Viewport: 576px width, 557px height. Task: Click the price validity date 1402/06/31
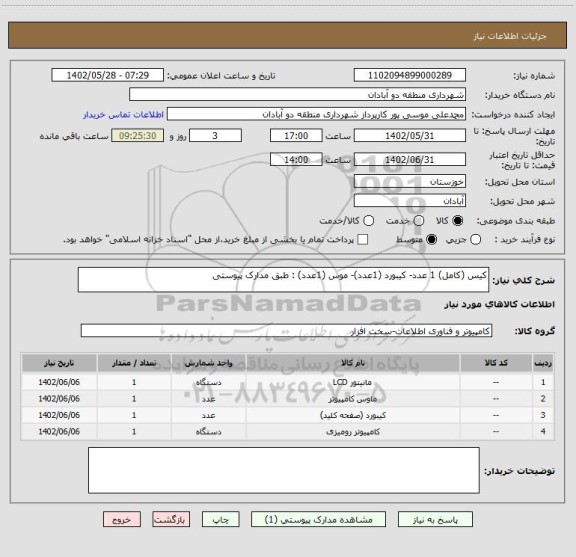pyautogui.click(x=410, y=160)
